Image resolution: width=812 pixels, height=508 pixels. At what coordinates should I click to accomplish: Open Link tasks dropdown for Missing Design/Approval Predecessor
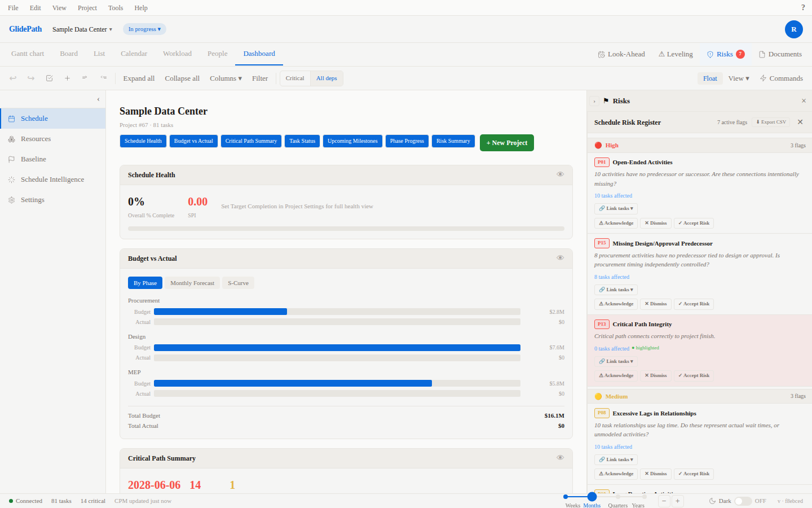tap(616, 290)
